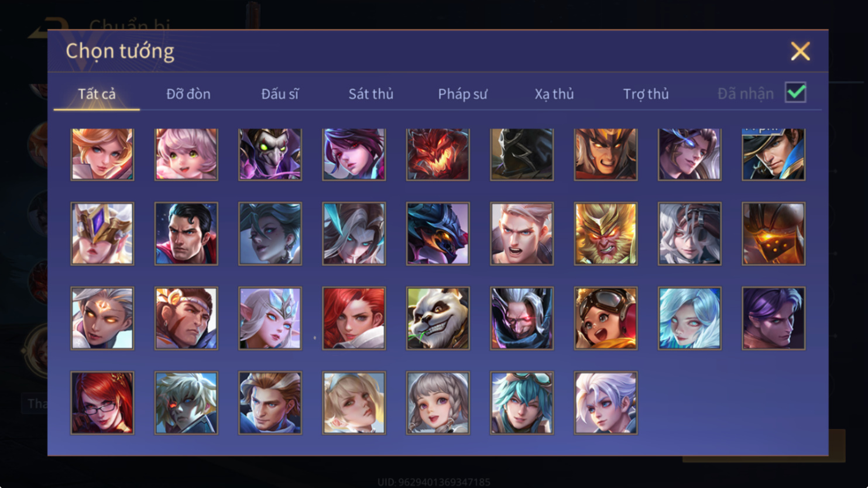Select the Superman hero portrait
Image resolution: width=868 pixels, height=488 pixels.
pyautogui.click(x=186, y=234)
